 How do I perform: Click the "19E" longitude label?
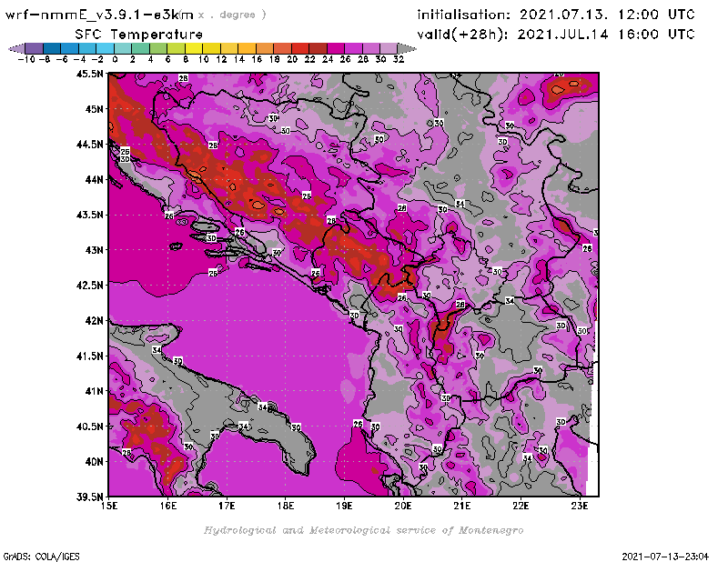tap(344, 506)
